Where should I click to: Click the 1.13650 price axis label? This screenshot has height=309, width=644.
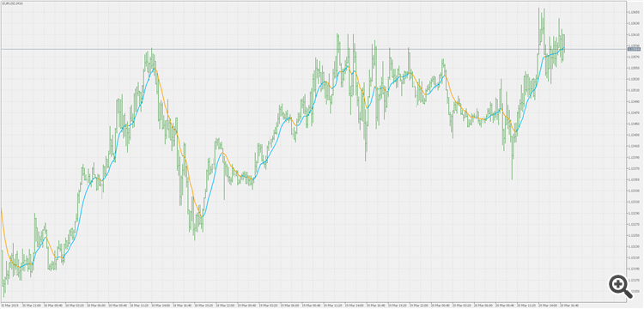pyautogui.click(x=633, y=12)
